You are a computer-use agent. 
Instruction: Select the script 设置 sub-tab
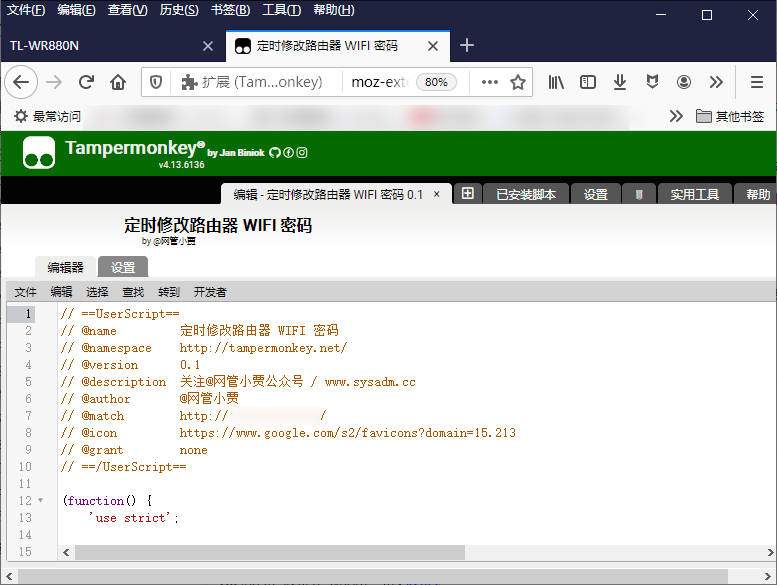(x=123, y=267)
